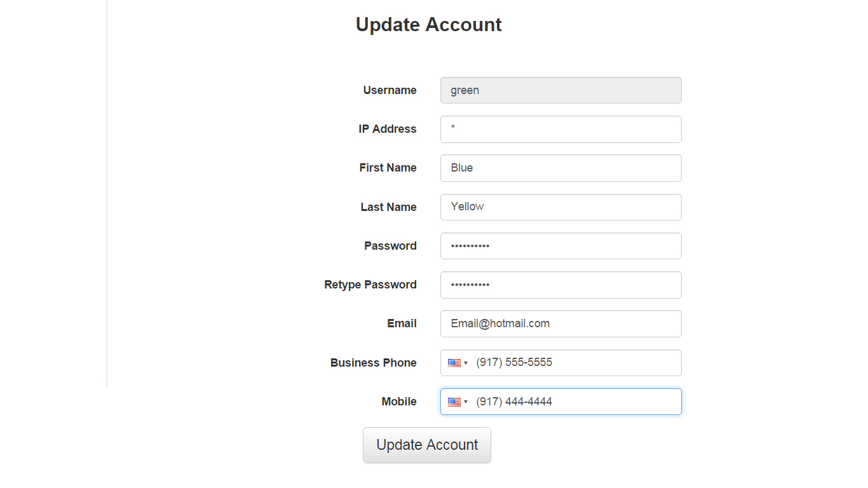Click the Username label
This screenshot has width=868, height=488.
pos(390,90)
